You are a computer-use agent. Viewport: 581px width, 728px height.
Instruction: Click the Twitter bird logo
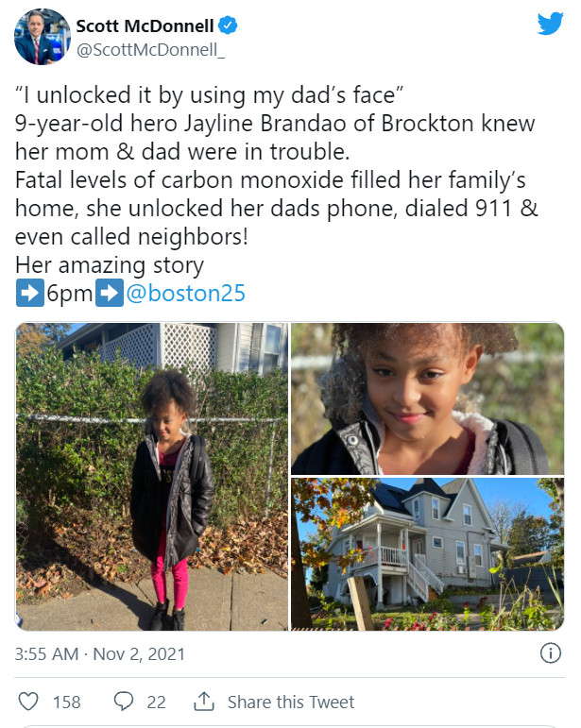[550, 25]
